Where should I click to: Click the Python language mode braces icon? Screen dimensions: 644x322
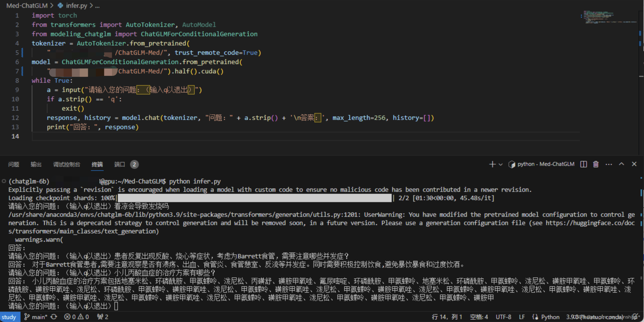tap(535, 317)
